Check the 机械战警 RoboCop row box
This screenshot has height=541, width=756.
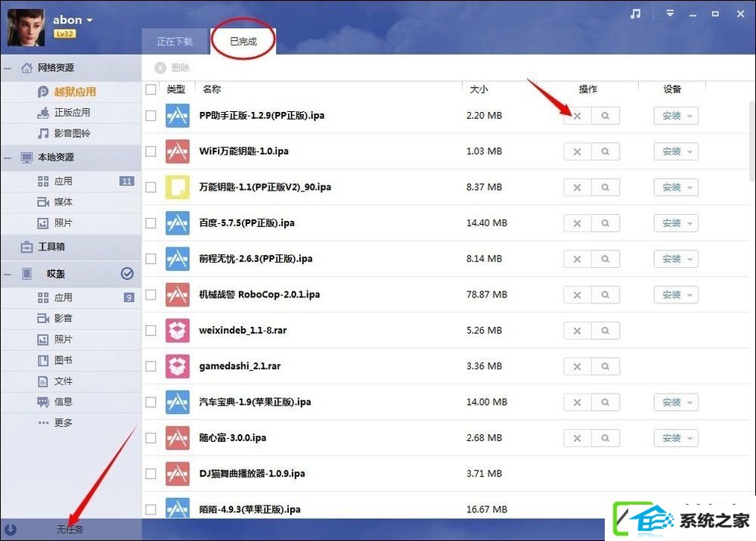[x=151, y=295]
